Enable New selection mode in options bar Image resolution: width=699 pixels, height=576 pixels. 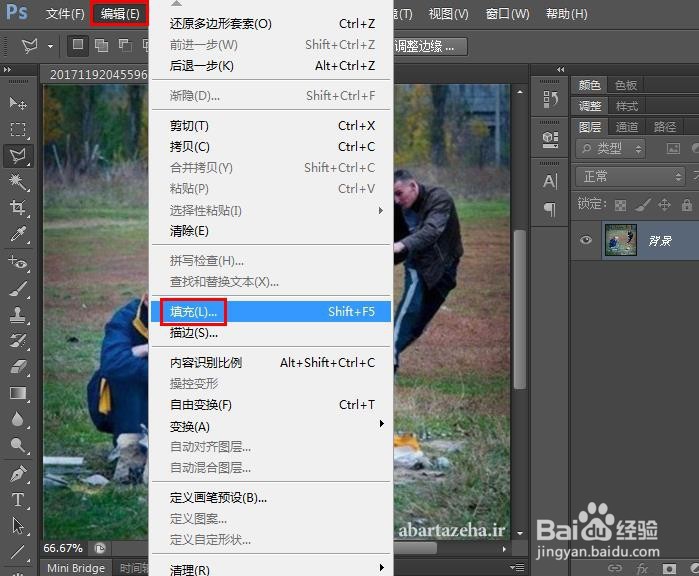(78, 45)
